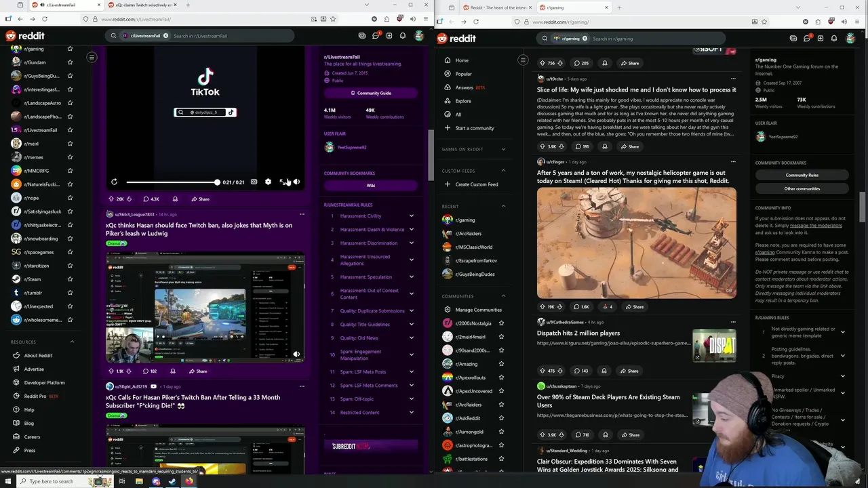Screen dimensions: 868x488
Task: Open Community Guide button
Action: [370, 93]
